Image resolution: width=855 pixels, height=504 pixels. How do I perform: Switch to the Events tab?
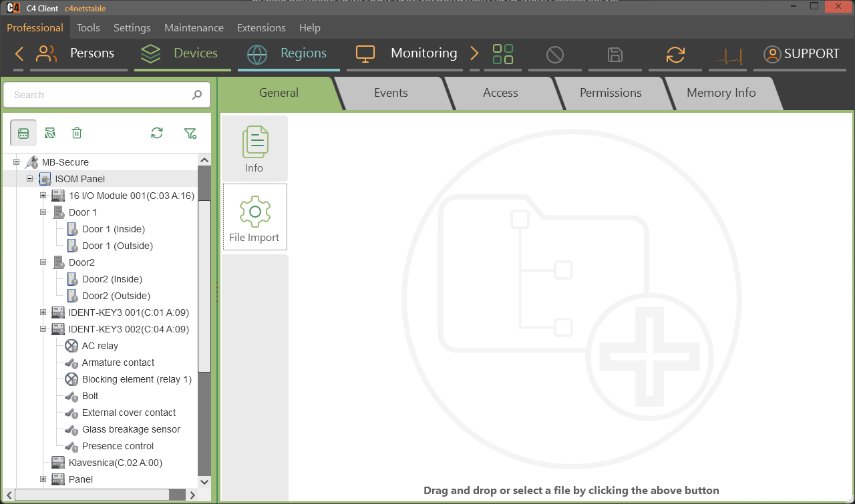pyautogui.click(x=391, y=93)
